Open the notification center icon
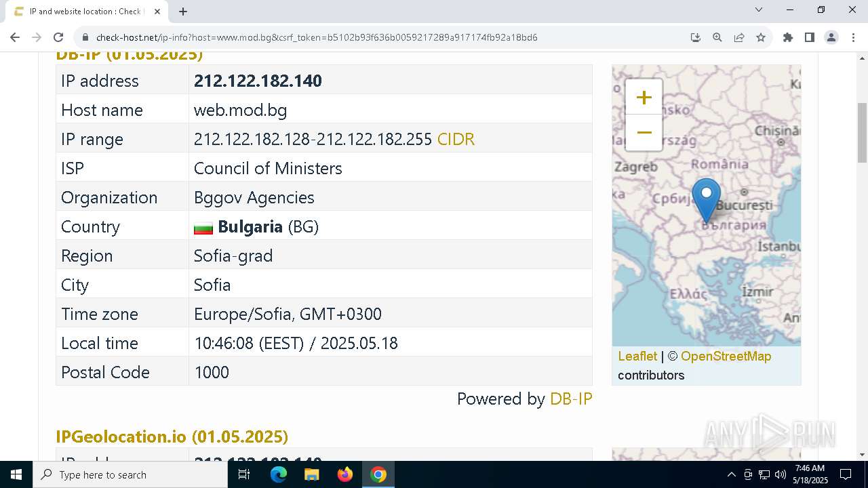The image size is (868, 488). (846, 474)
